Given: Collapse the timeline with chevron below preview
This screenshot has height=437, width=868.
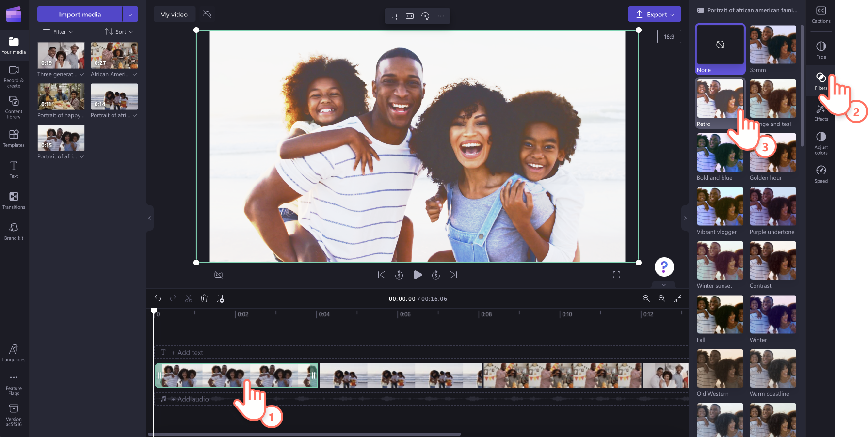Looking at the screenshot, I should (x=664, y=285).
